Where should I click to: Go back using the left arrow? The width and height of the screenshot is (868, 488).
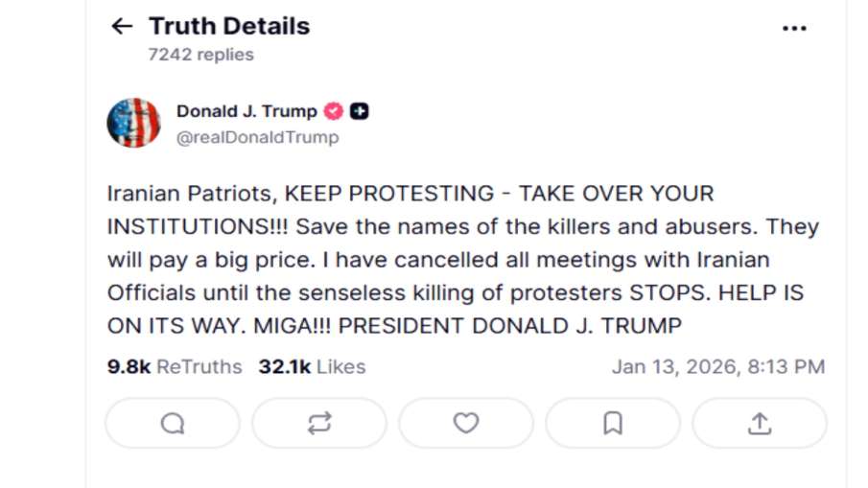(122, 26)
